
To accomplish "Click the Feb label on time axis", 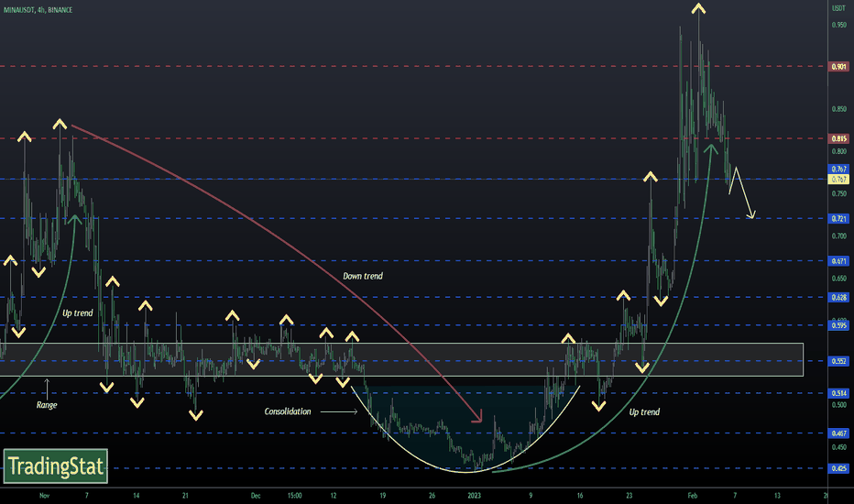I will point(692,495).
